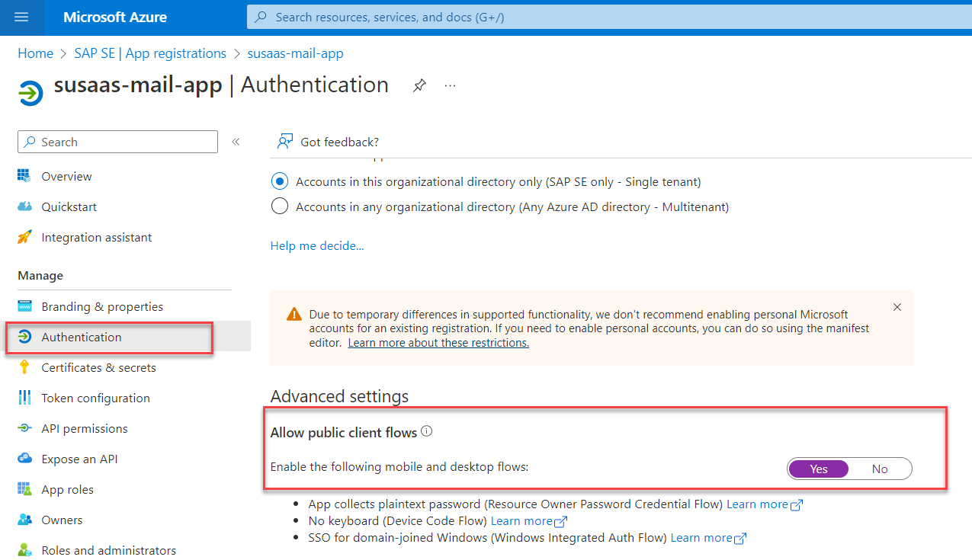This screenshot has height=560, width=972.
Task: Click the magnifier icon in sidebar search
Action: (30, 142)
